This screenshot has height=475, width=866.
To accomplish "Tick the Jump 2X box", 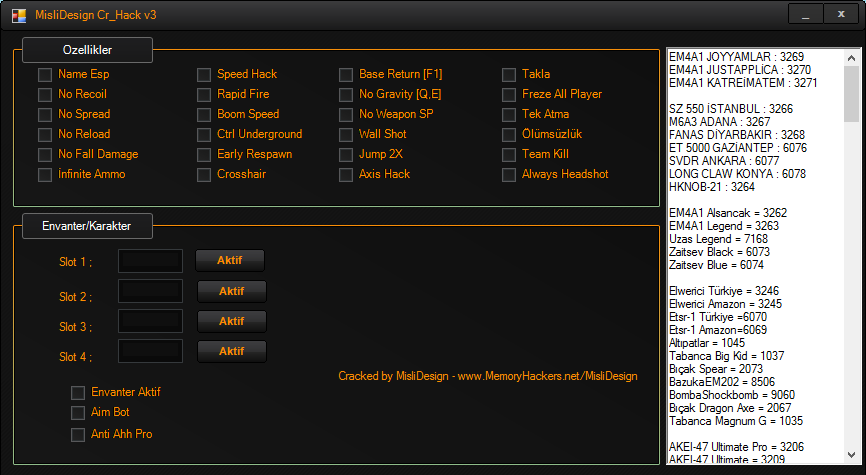I will 346,155.
